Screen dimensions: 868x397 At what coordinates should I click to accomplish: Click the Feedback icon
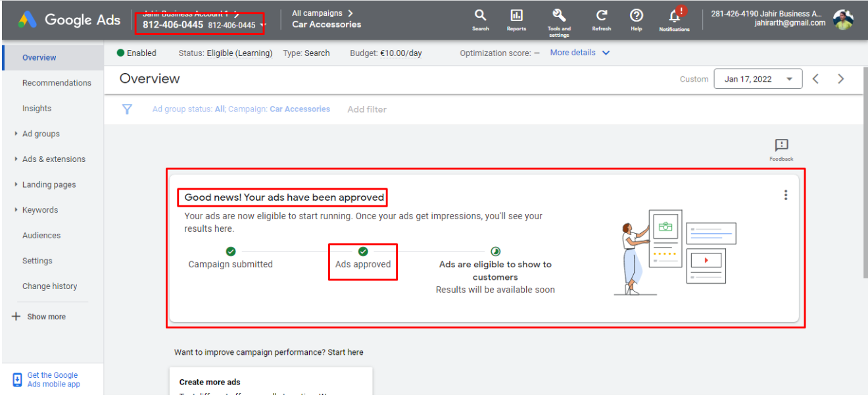coord(781,146)
